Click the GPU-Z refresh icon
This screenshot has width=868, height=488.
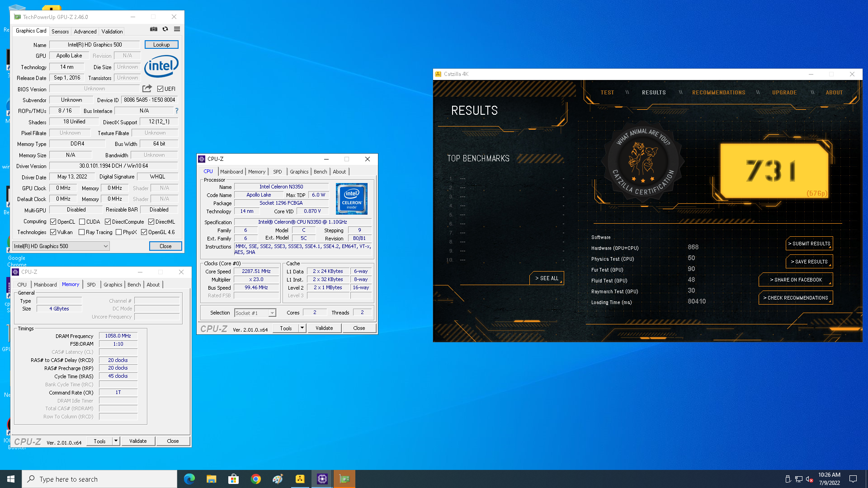click(x=165, y=29)
